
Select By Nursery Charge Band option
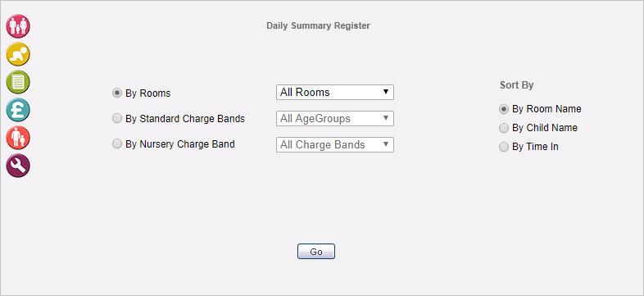point(117,143)
